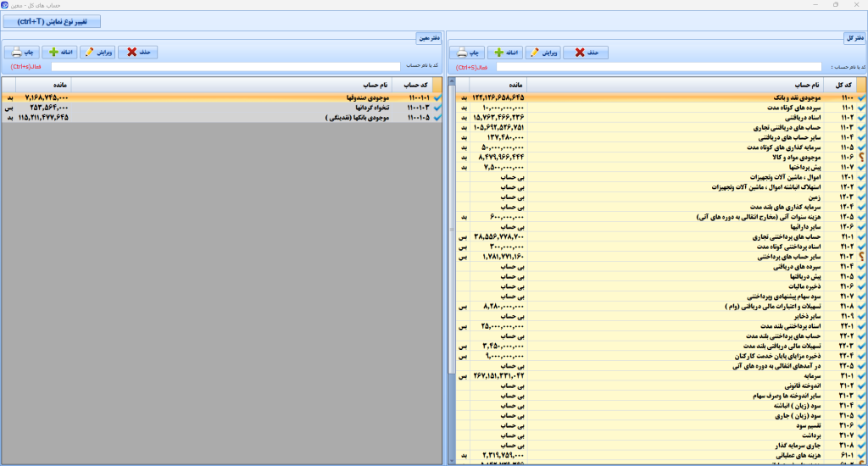Viewport: 868px width, 466px height.
Task: Select the row حساب های پرداختنی تجاری
Action: tap(661, 237)
